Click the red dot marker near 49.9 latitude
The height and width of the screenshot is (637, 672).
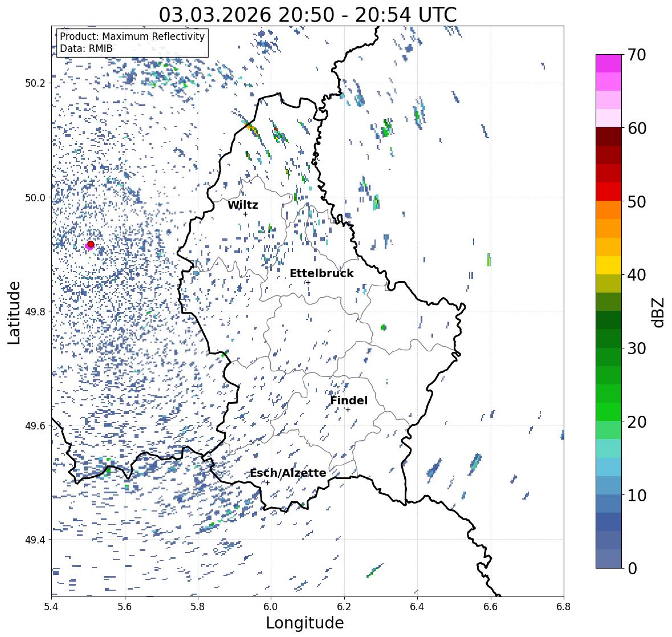pos(91,244)
